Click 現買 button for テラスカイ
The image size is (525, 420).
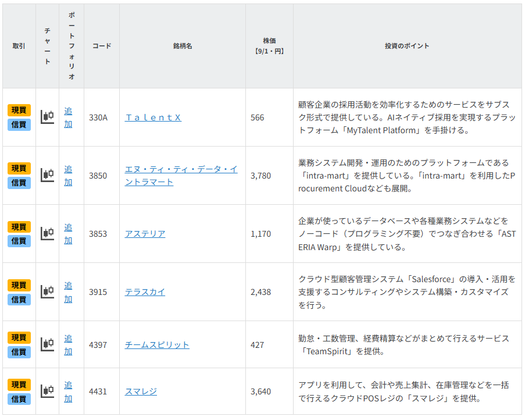pos(19,285)
